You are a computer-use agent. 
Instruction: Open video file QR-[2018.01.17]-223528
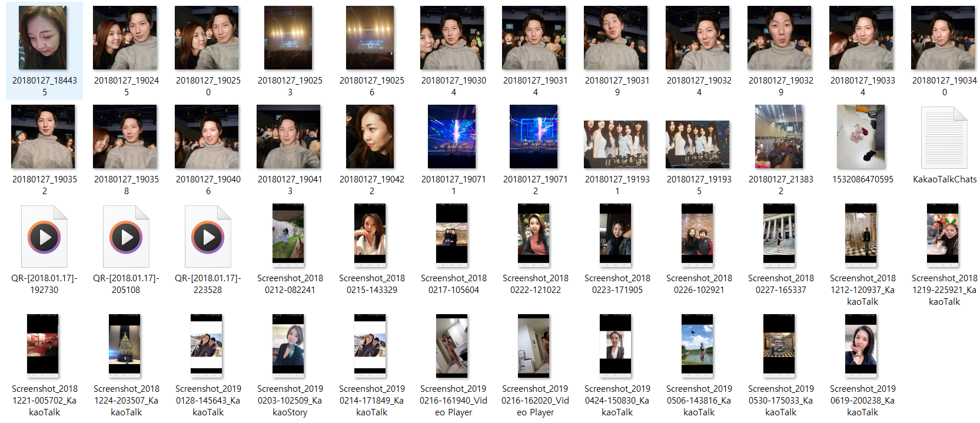click(208, 237)
